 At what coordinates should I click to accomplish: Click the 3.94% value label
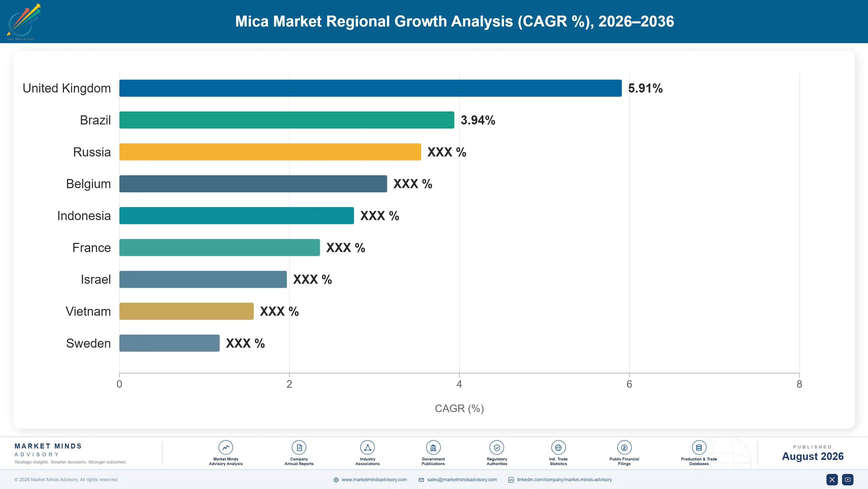click(478, 120)
